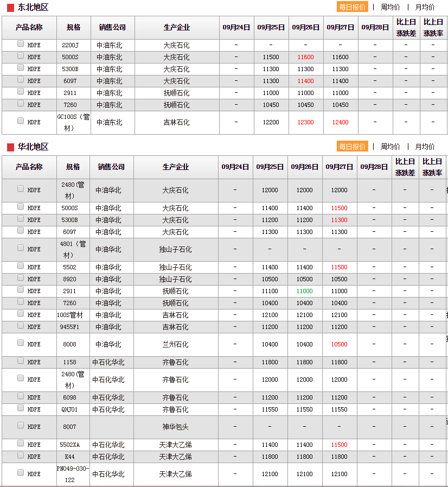
Task: Click 09月24日 header in 东北 table
Action: 236,27
